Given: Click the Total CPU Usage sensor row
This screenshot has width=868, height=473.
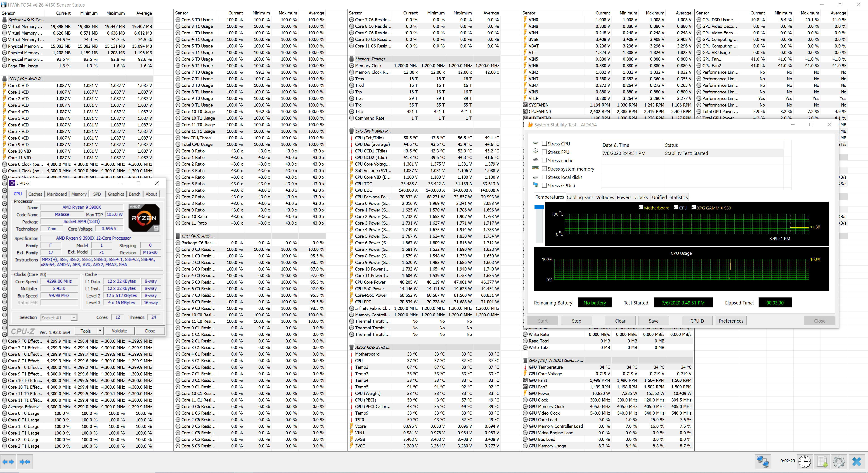Looking at the screenshot, I should (250, 144).
